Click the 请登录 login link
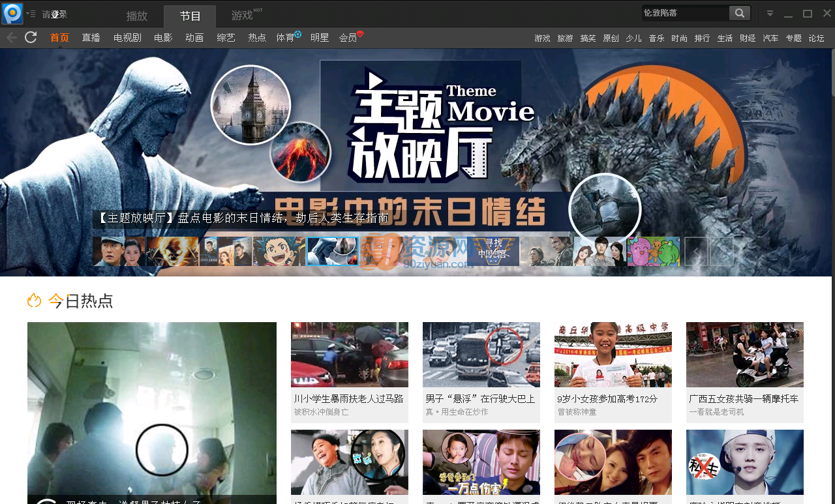The image size is (835, 504). (54, 14)
